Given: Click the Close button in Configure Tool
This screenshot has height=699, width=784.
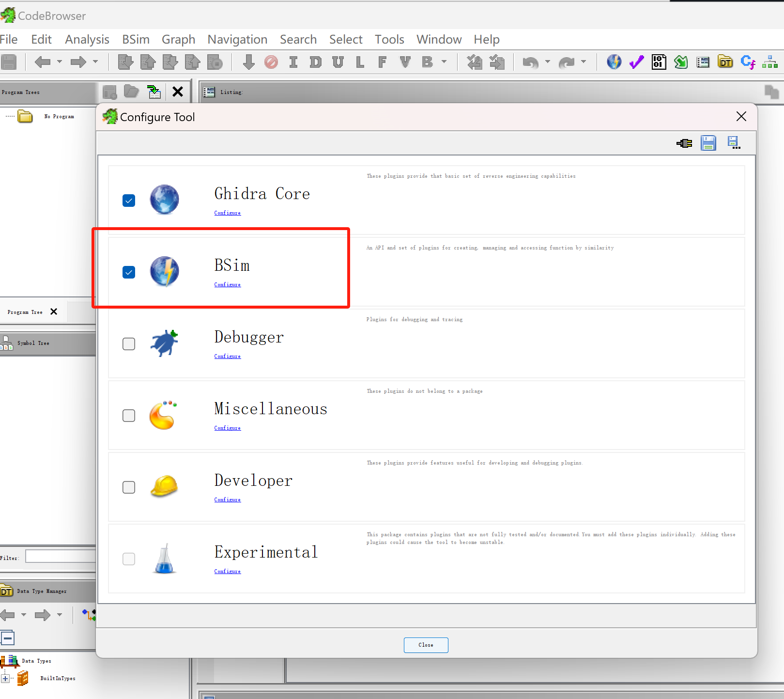Looking at the screenshot, I should click(x=426, y=645).
